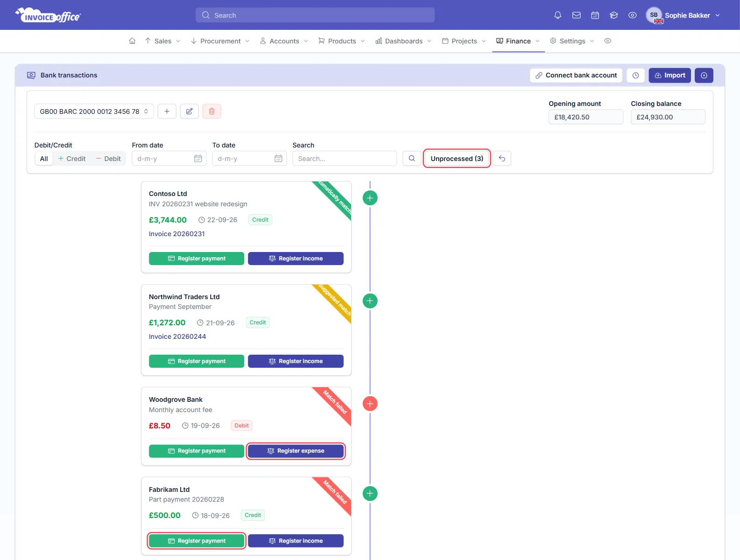Click the Import button
The image size is (740, 560).
coord(670,76)
